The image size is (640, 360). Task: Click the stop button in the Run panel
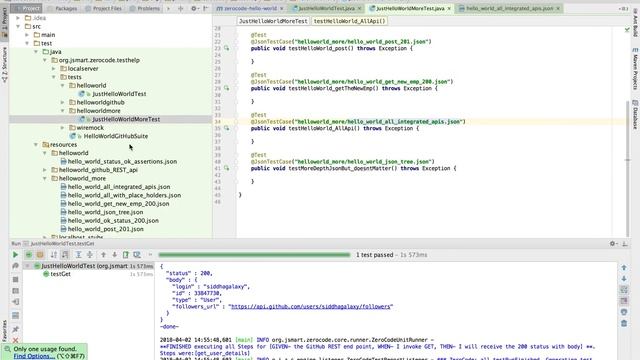16,280
